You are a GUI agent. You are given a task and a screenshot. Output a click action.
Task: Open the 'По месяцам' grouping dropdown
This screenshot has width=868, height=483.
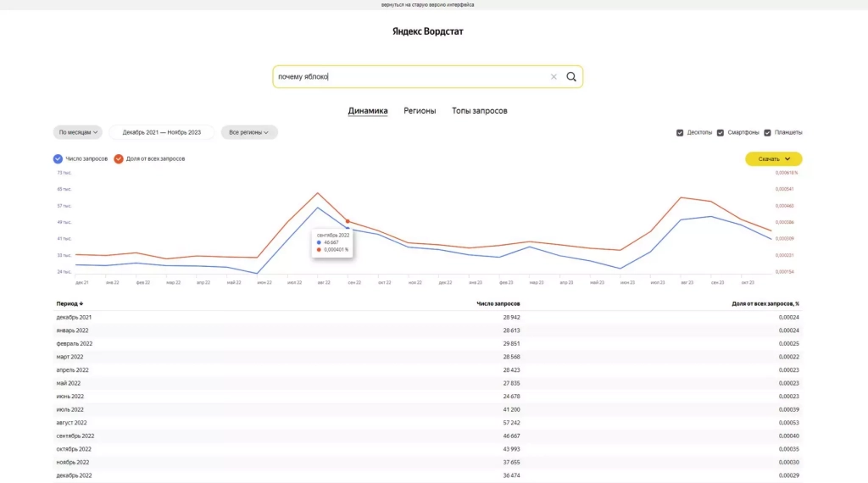click(77, 132)
